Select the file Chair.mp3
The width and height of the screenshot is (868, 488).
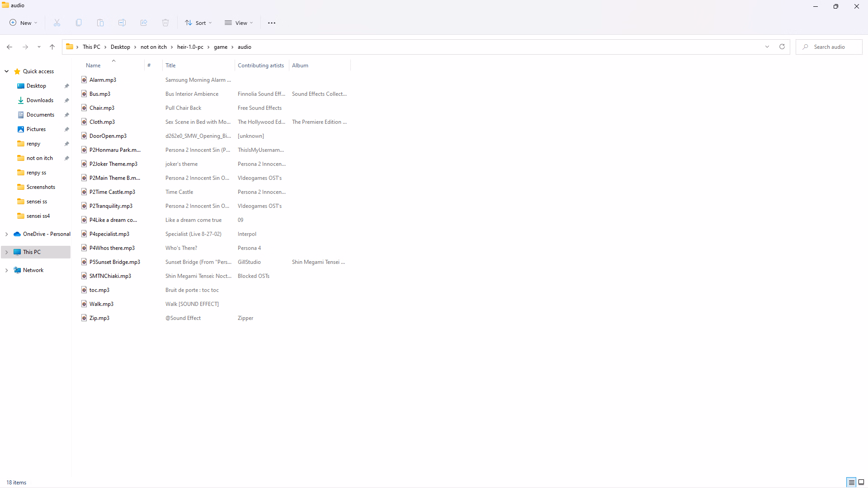tap(102, 108)
